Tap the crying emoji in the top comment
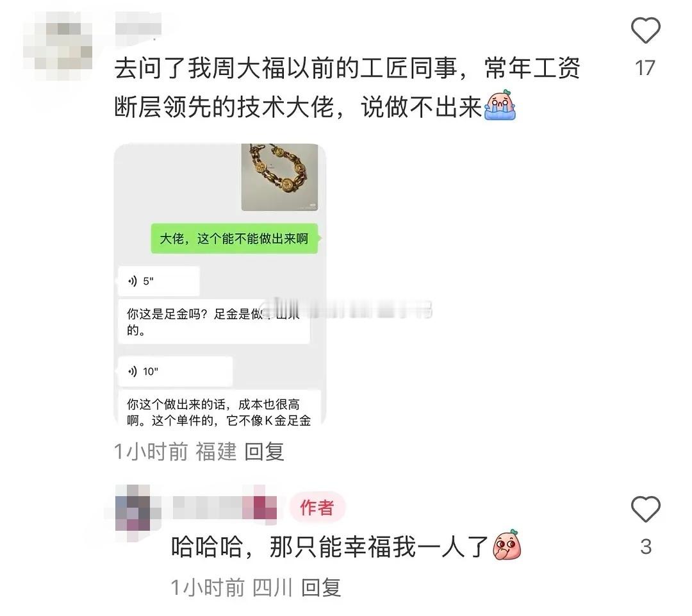This screenshot has width=692, height=616. tap(500, 105)
